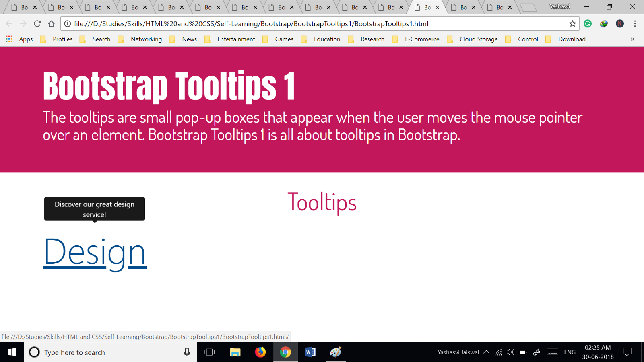Open the Research bookmark folder
644x362 pixels.
(366, 39)
